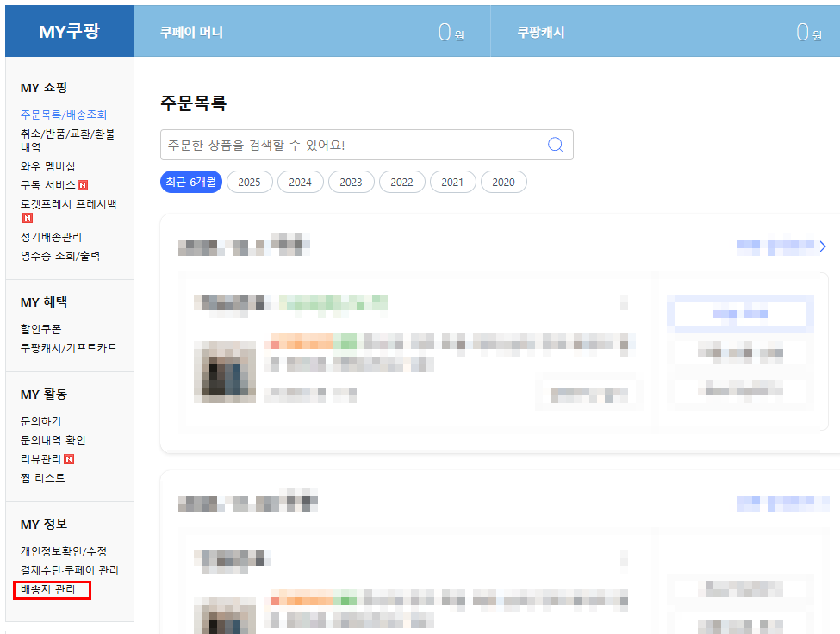Open 찜 리스트 page
840x634 pixels.
(x=43, y=477)
